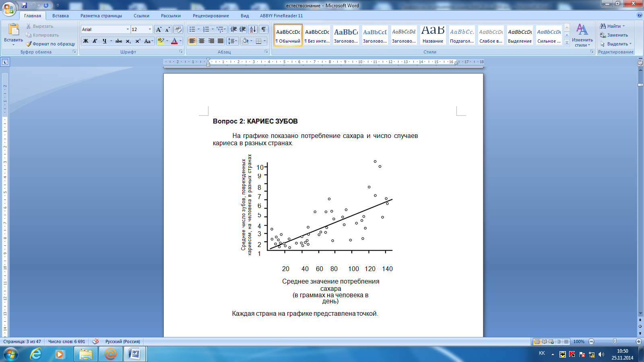Screen dimensions: 644x362
Task: Apply superscript formatting
Action: pos(138,41)
